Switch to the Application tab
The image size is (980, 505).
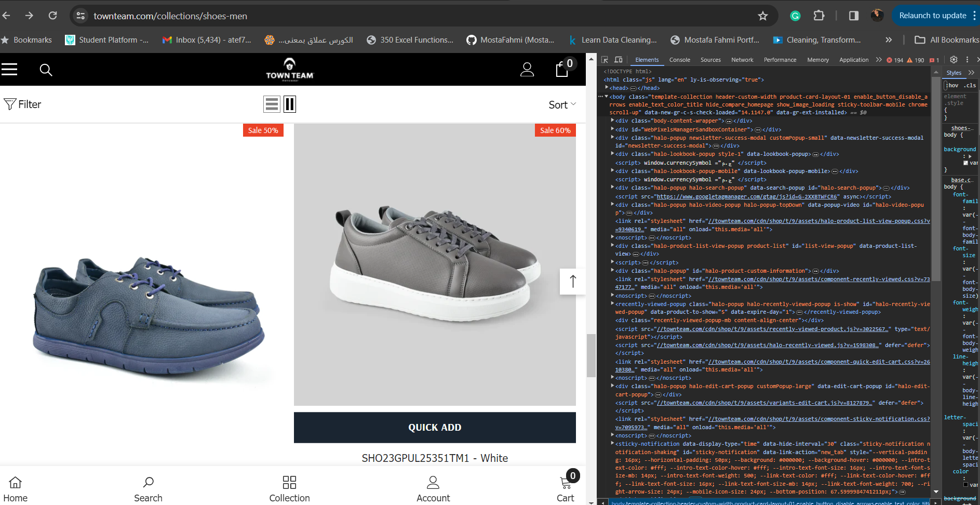pos(854,60)
